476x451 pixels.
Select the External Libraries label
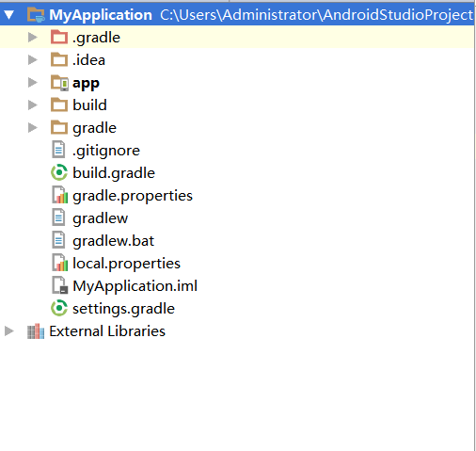click(x=107, y=331)
